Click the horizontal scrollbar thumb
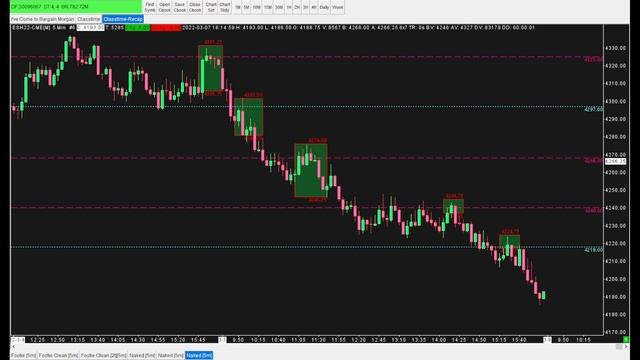This screenshot has height=360, width=640. click(619, 347)
